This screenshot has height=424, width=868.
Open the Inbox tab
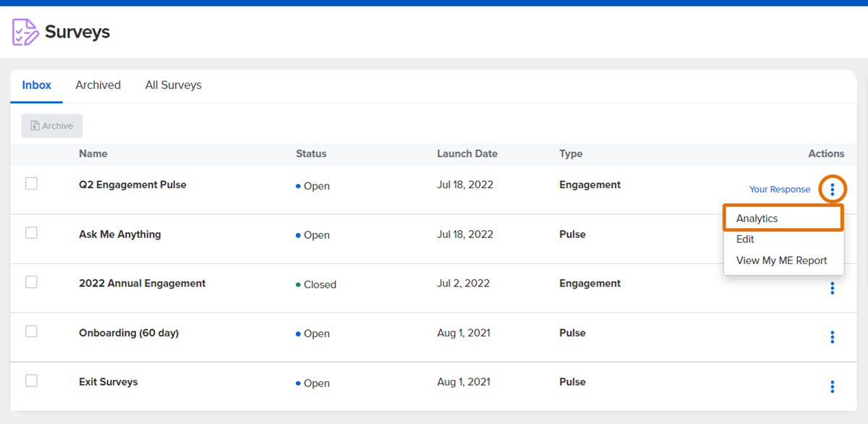36,85
